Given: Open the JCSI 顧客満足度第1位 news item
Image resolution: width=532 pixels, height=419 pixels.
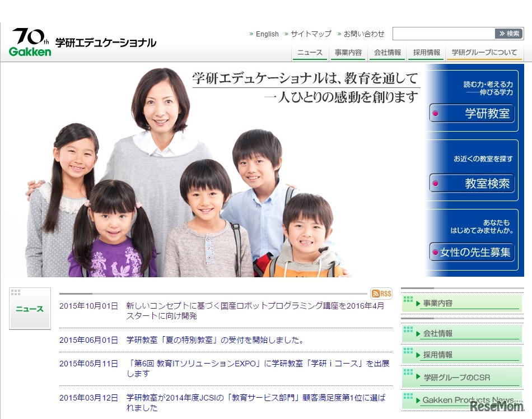Looking at the screenshot, I should tap(256, 402).
